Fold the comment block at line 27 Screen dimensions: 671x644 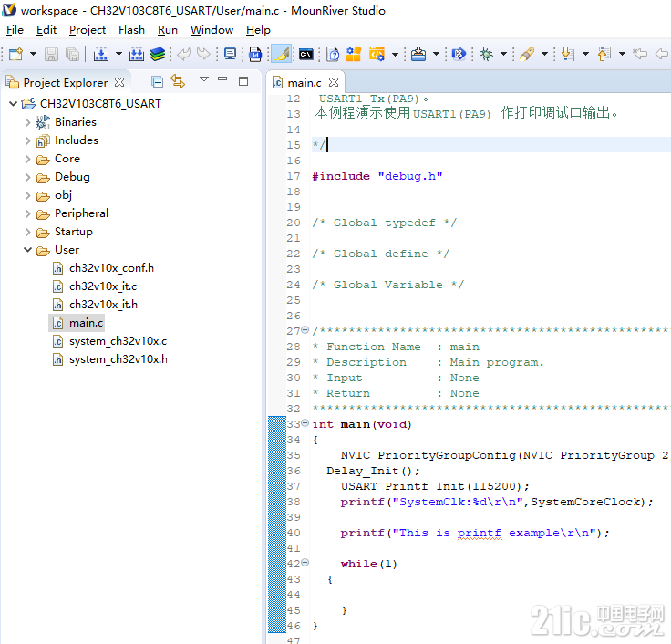click(305, 329)
